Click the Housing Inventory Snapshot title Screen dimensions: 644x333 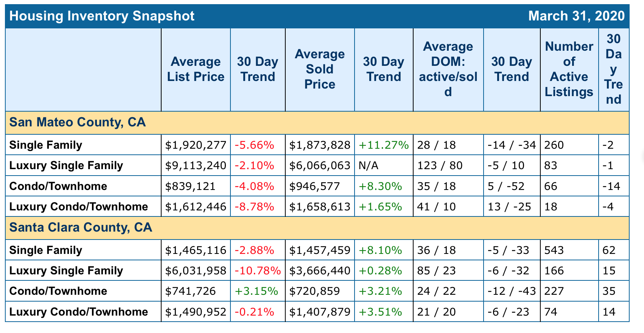click(102, 16)
